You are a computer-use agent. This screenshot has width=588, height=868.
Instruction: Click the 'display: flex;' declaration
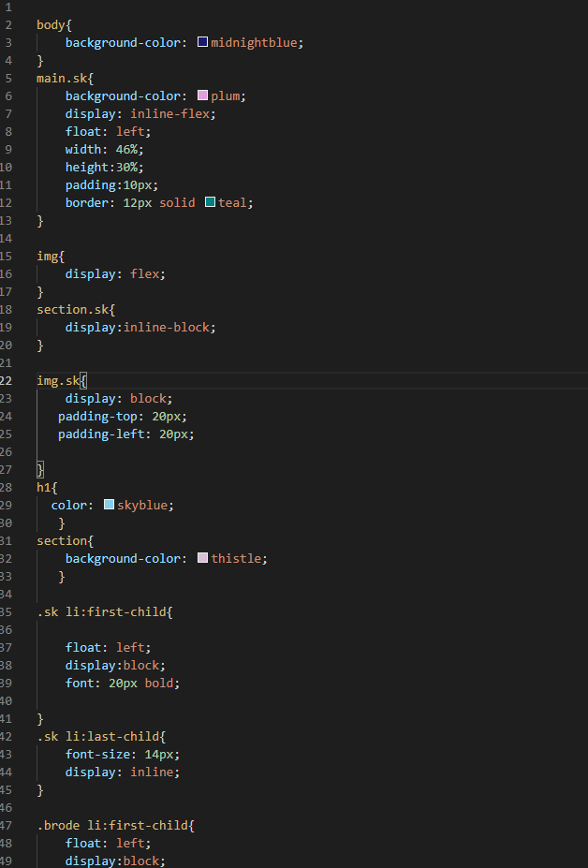coord(115,273)
